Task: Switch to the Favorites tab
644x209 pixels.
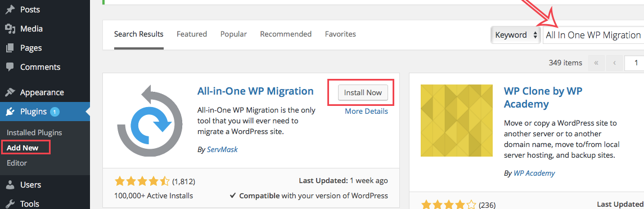Action: click(x=340, y=34)
